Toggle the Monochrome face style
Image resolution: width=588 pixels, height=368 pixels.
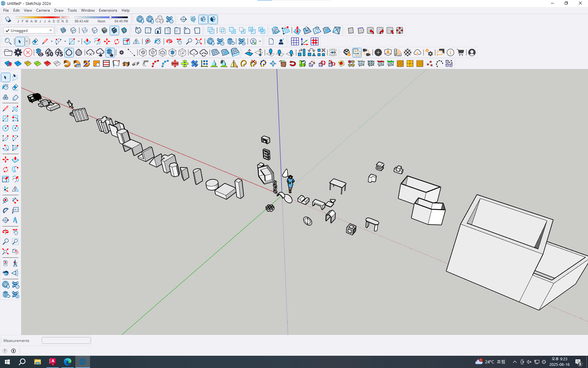click(x=124, y=30)
